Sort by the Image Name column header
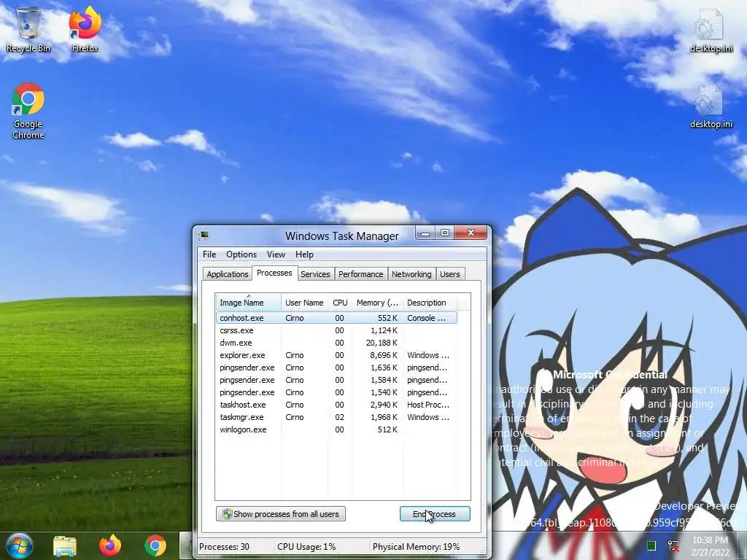 tap(248, 303)
